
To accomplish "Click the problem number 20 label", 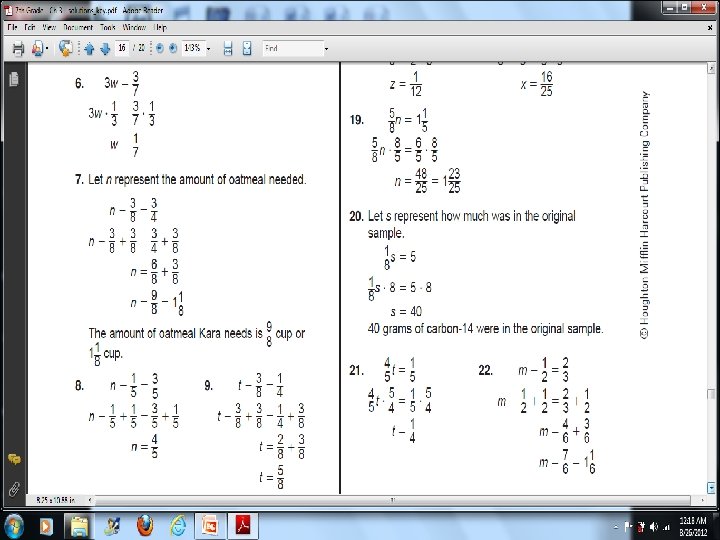I will [x=356, y=216].
